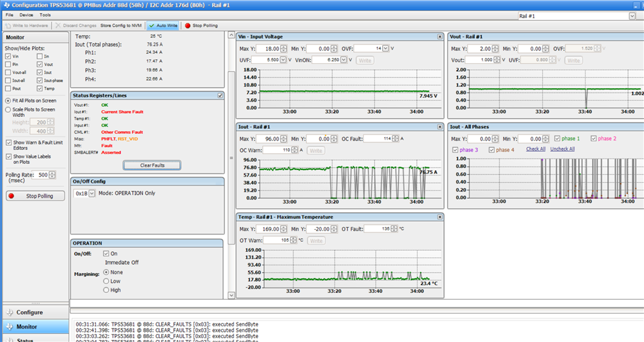This screenshot has height=342, width=644.
Task: Click the Check All link
Action: coord(536,148)
